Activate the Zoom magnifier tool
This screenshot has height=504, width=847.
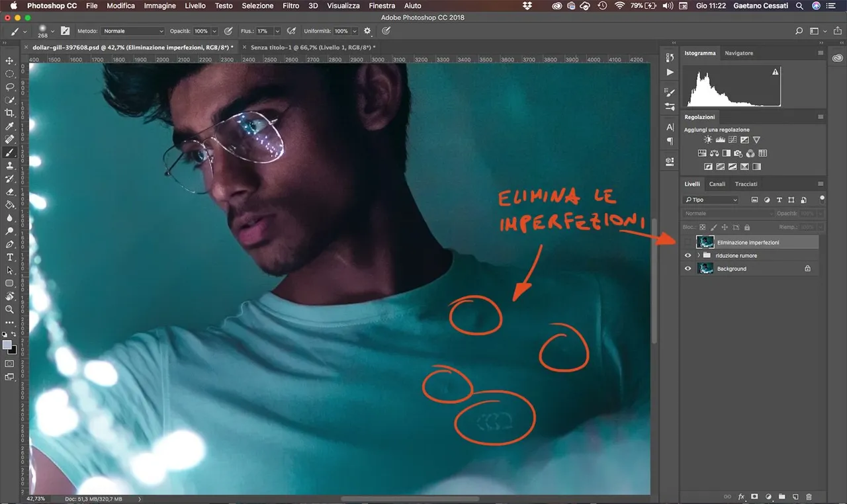10,310
